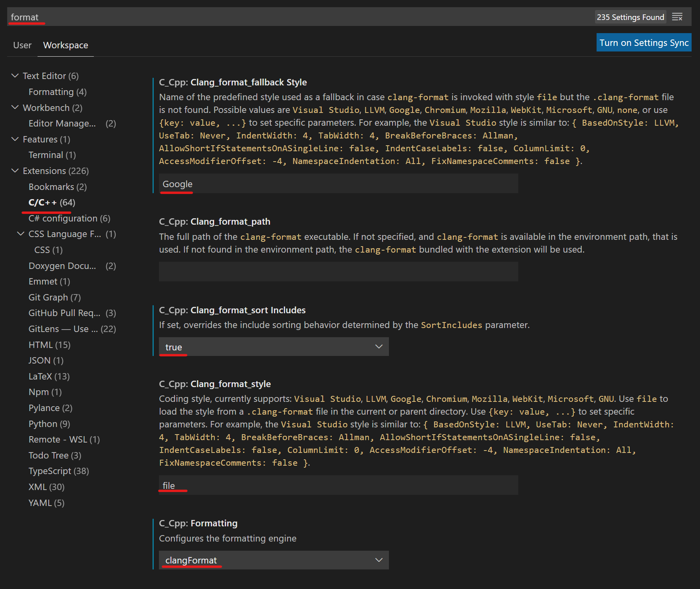Select the TypeScript settings category
The width and height of the screenshot is (700, 589).
click(59, 471)
